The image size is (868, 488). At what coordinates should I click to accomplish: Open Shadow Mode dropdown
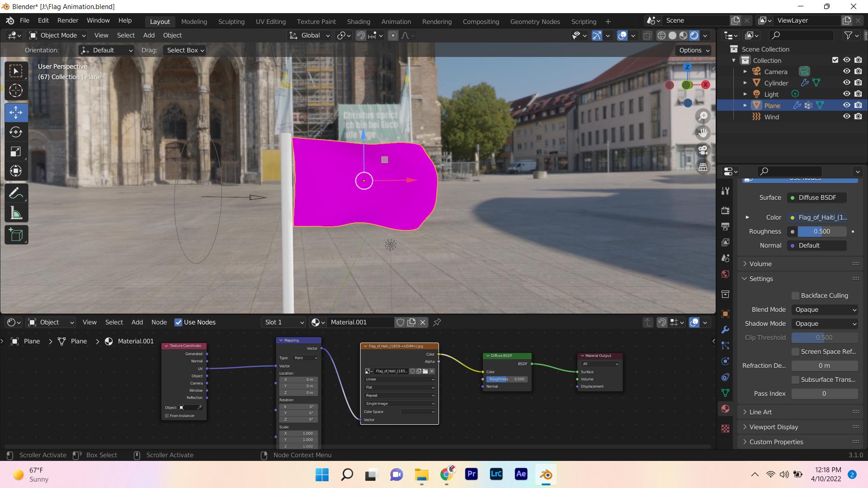tap(825, 323)
